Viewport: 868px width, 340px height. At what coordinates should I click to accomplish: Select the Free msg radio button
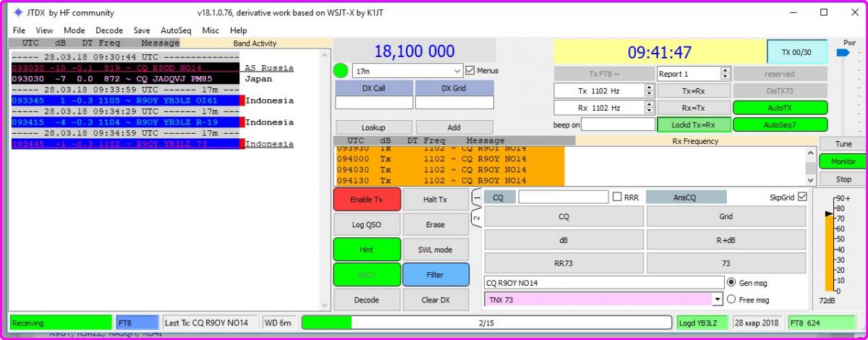731,299
